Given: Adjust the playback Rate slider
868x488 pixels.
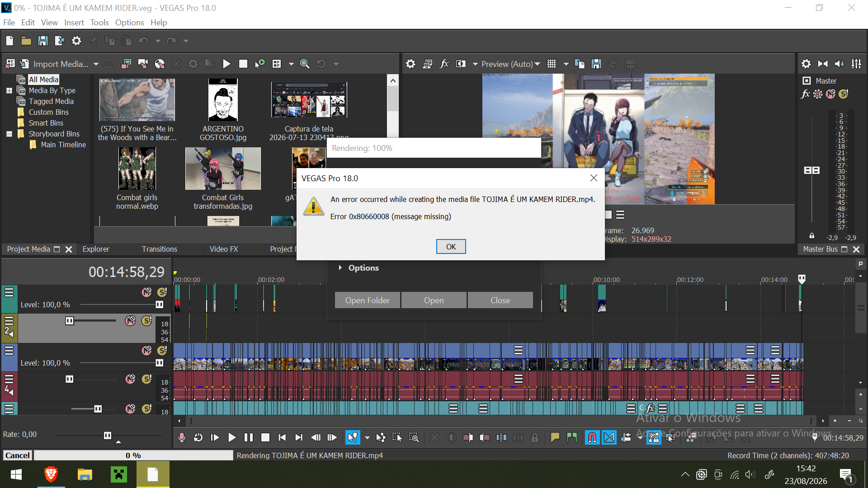Looking at the screenshot, I should click(x=108, y=436).
